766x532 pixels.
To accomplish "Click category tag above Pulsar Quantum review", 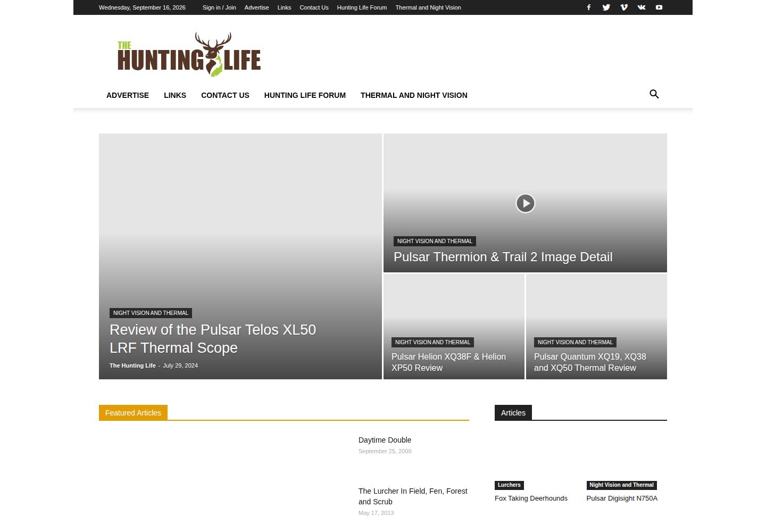I will [575, 342].
